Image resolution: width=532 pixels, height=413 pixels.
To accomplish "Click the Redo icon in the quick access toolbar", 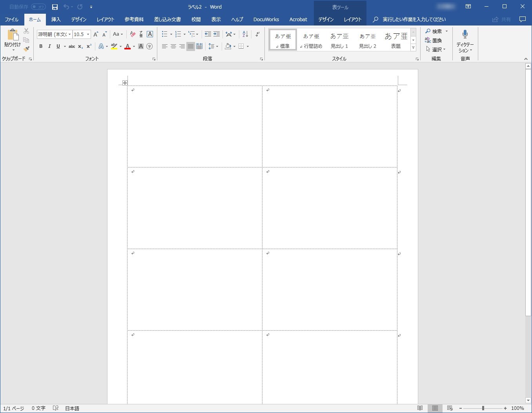I will coord(80,7).
